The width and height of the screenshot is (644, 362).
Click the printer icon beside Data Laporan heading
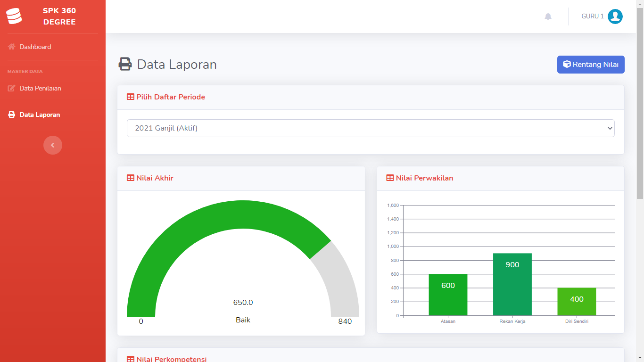125,64
